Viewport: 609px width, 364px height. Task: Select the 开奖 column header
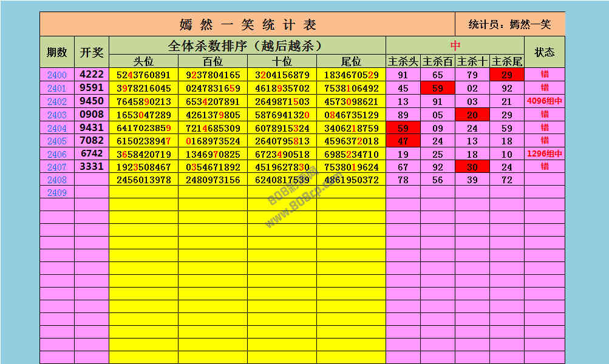pos(92,52)
